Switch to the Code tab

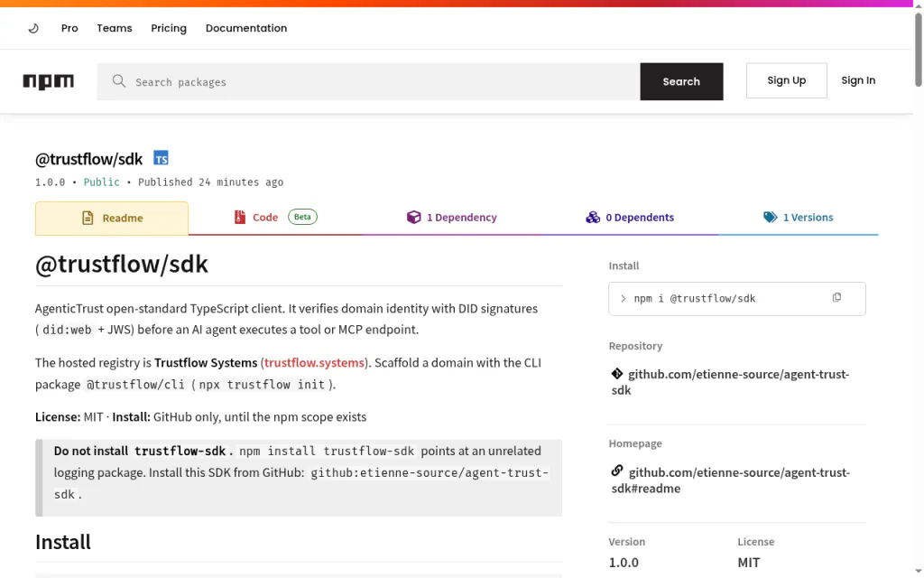[276, 218]
